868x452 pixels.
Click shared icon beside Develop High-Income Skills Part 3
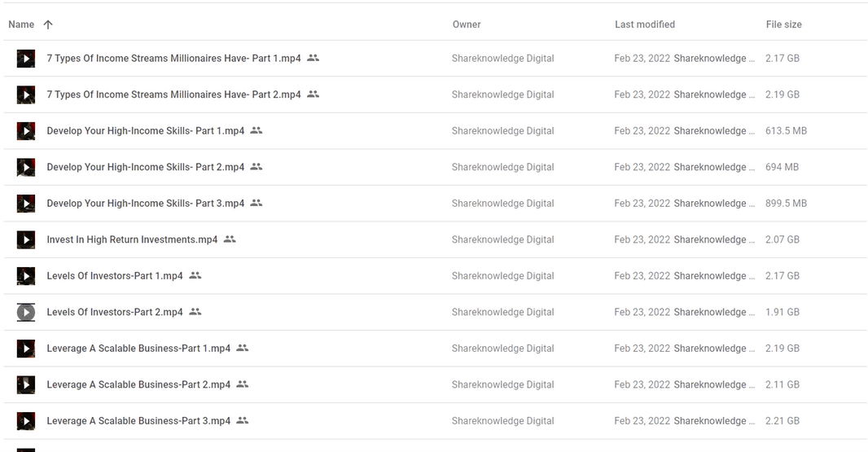[x=256, y=203]
